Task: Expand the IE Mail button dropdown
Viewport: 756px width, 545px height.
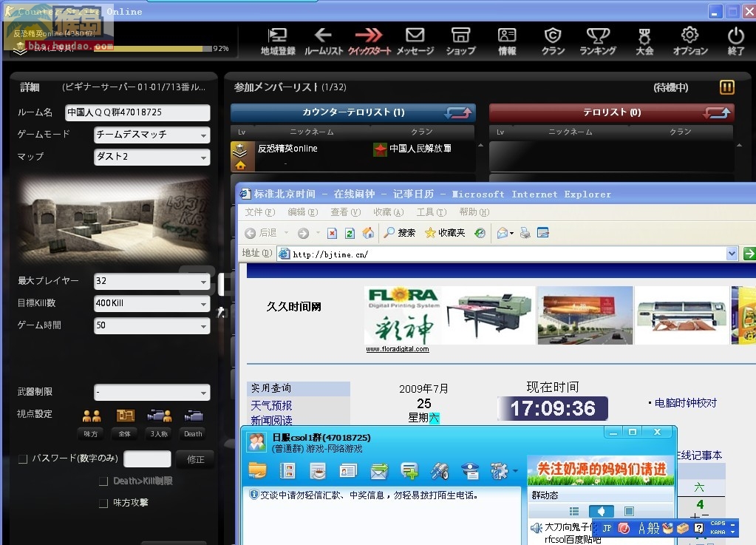Action: (x=511, y=234)
